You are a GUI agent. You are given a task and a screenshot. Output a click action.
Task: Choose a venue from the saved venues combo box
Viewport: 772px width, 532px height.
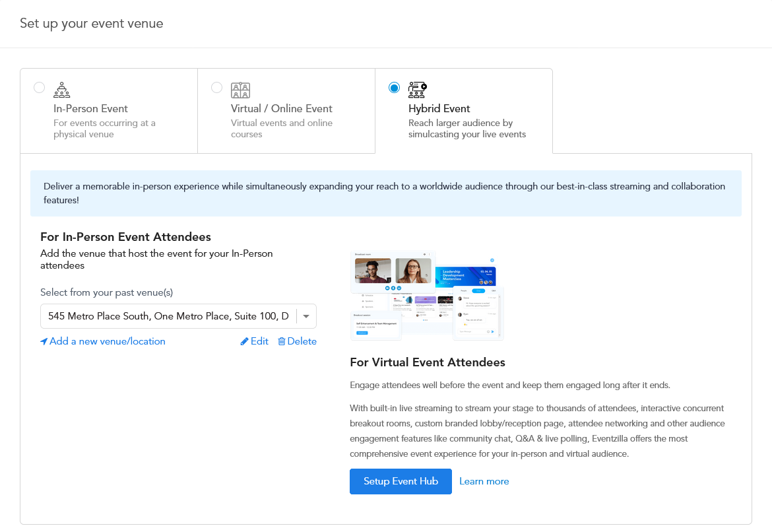point(178,316)
